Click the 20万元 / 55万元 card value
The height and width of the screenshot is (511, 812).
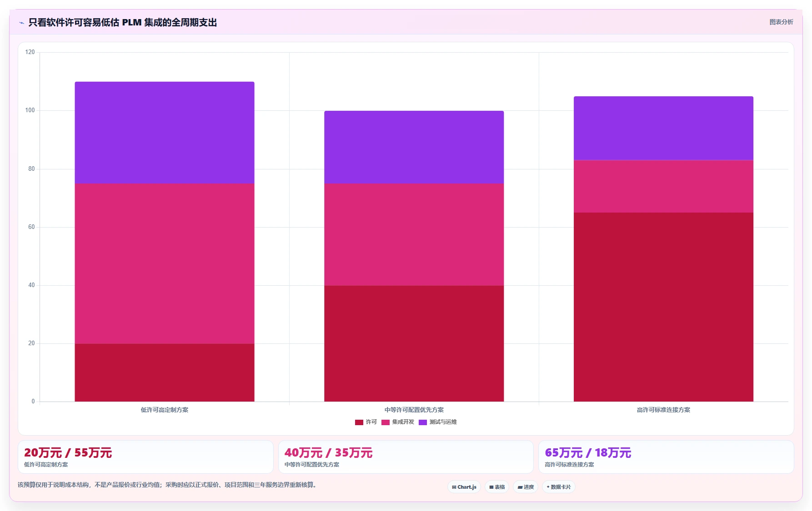point(68,453)
